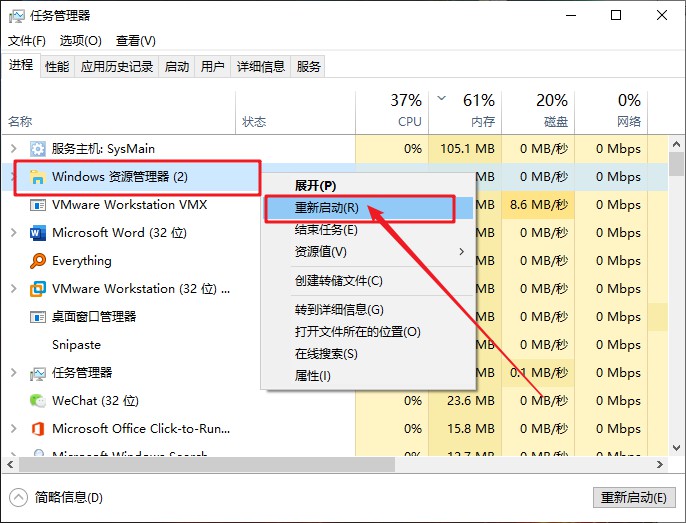This screenshot has width=686, height=523.
Task: Click the horizontal scrollbar of the process list
Action: (x=200, y=465)
